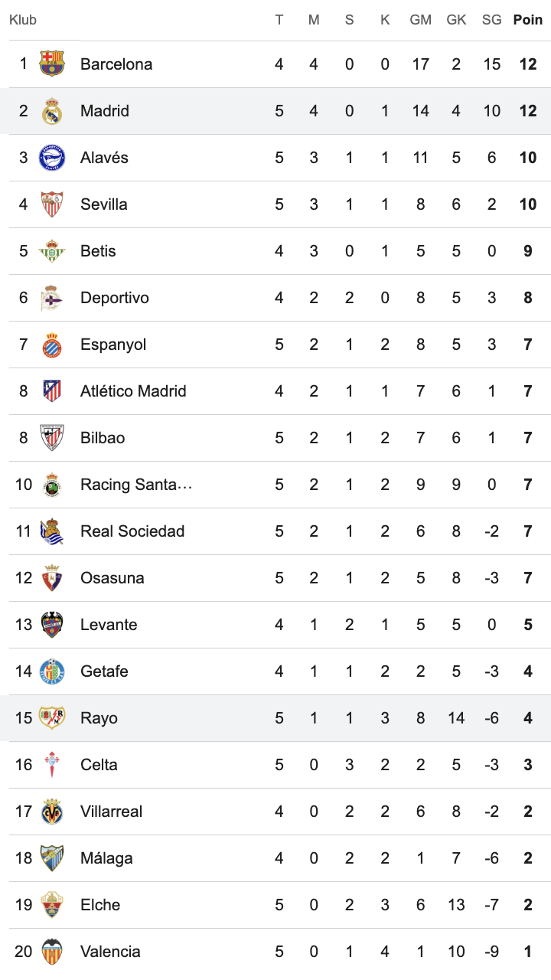Open the Deportivo team name link
This screenshot has height=980, width=551.
(115, 298)
